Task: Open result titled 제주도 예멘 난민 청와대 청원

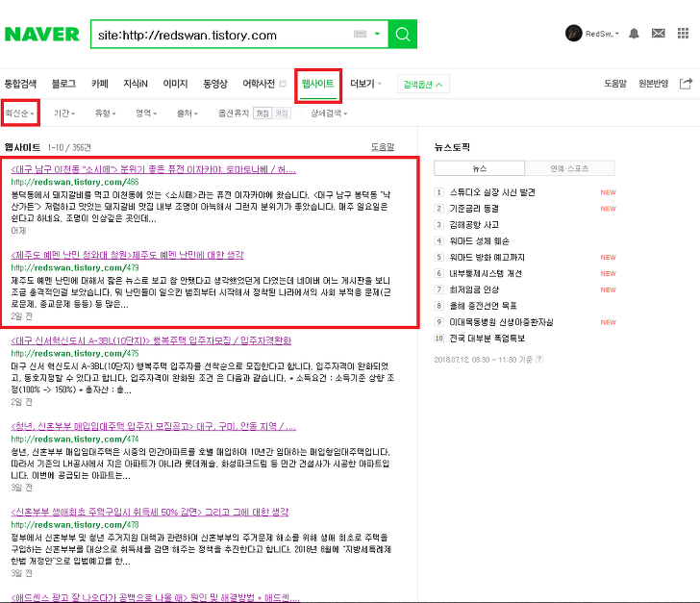Action: 127,255
